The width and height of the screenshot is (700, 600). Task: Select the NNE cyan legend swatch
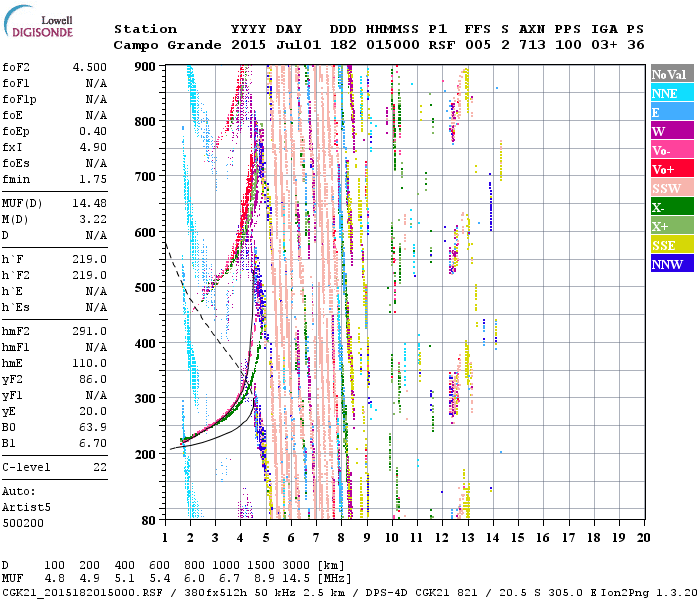coord(672,93)
